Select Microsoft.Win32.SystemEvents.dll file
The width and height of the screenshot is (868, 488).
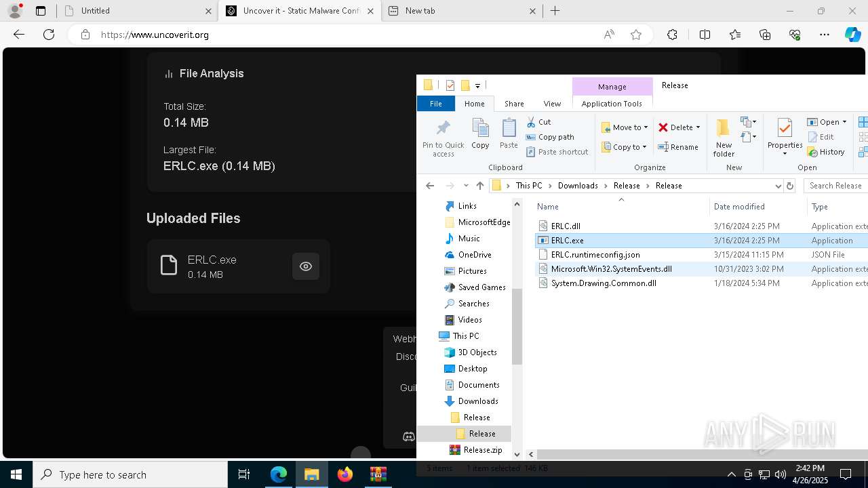click(x=612, y=269)
